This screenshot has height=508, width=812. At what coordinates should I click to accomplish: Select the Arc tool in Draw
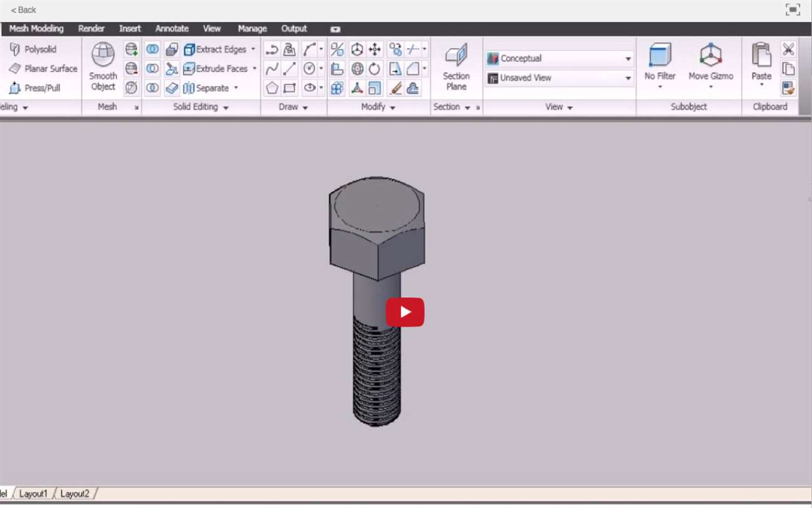point(310,50)
